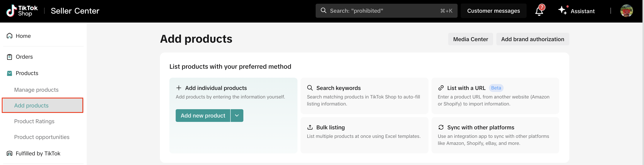Screen dimensions: 644x165
Task: Click the Add new product button
Action: (203, 116)
